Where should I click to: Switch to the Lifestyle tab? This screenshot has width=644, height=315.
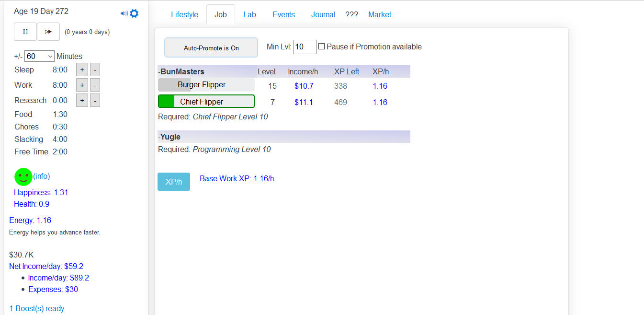click(x=184, y=14)
